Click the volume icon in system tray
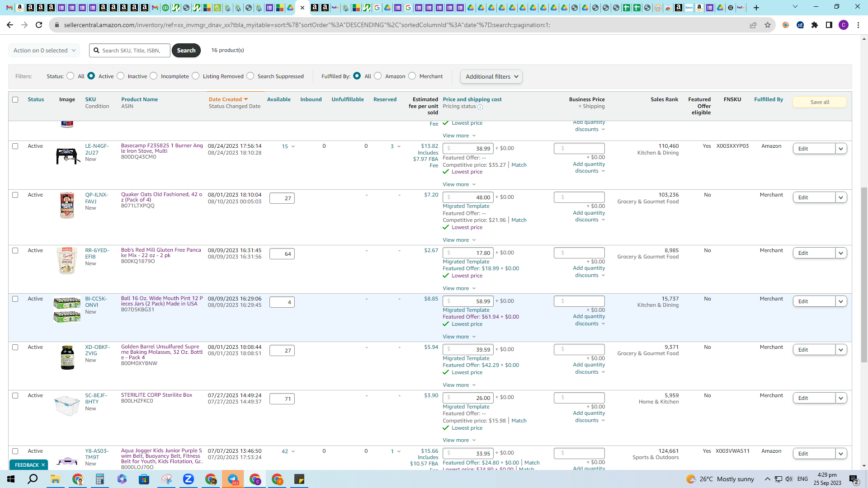Viewport: 868px width, 488px height. [x=789, y=479]
